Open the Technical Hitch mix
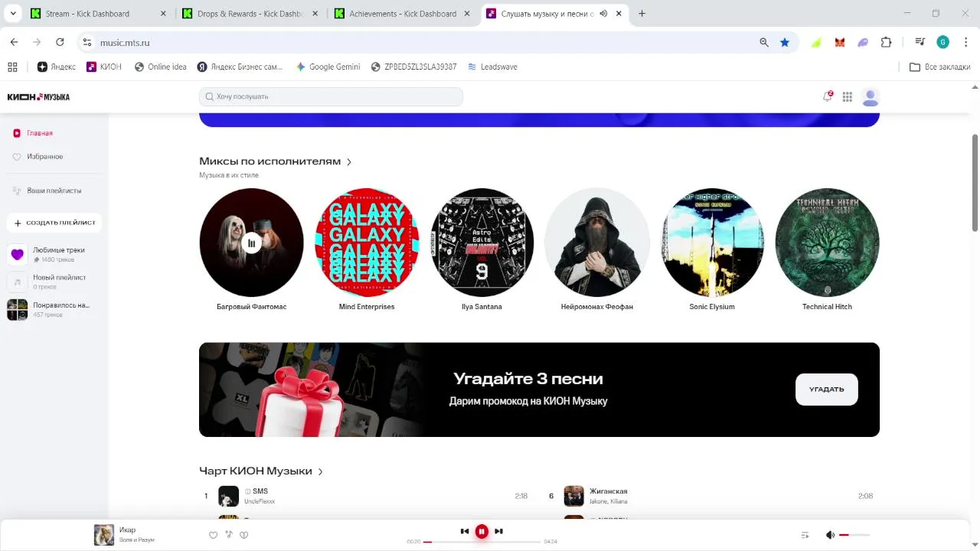This screenshot has width=980, height=551. point(827,243)
